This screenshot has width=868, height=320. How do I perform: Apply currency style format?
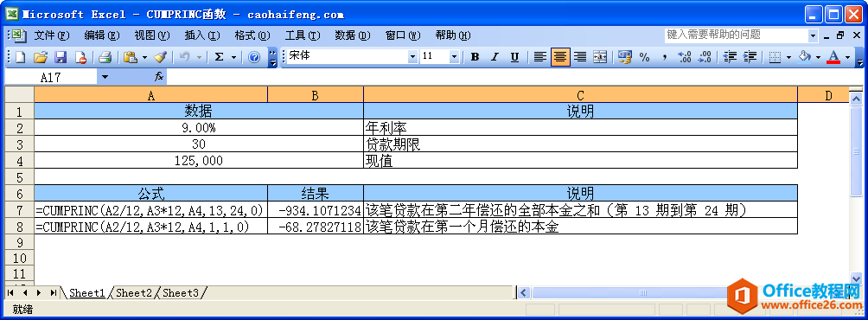click(x=625, y=57)
